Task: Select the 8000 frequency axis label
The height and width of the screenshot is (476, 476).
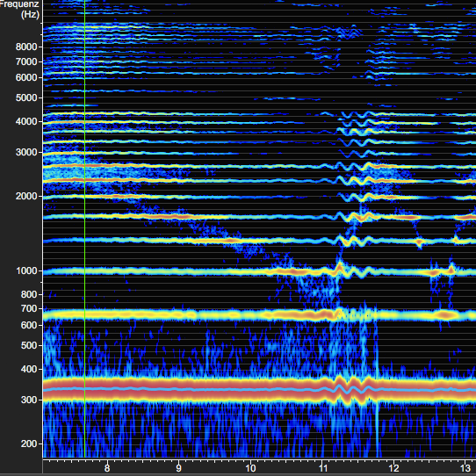Action: pyautogui.click(x=26, y=47)
